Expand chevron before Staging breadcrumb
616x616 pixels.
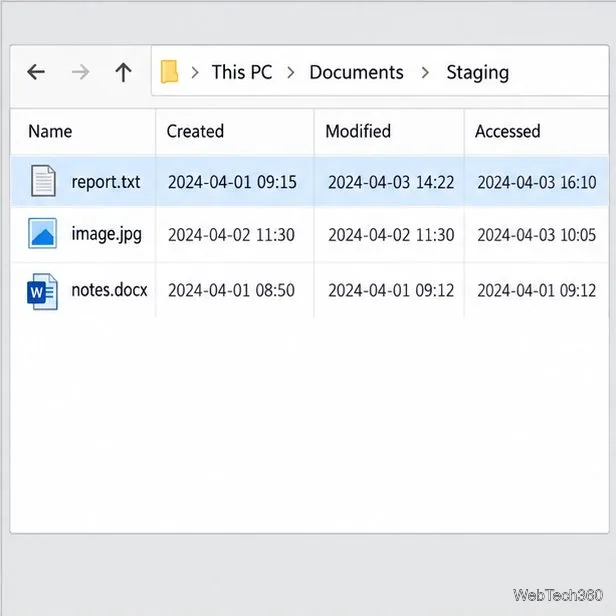tap(425, 72)
